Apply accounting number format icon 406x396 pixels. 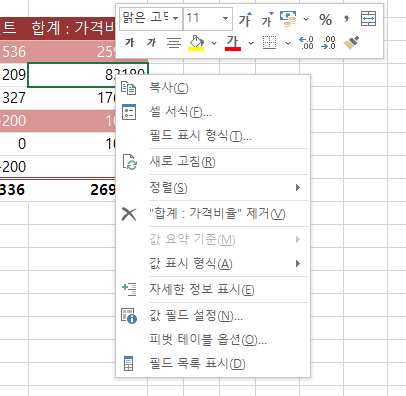click(288, 19)
